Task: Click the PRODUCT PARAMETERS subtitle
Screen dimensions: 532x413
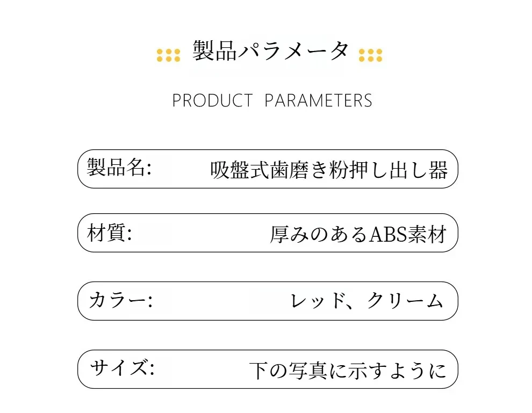Action: [x=272, y=100]
